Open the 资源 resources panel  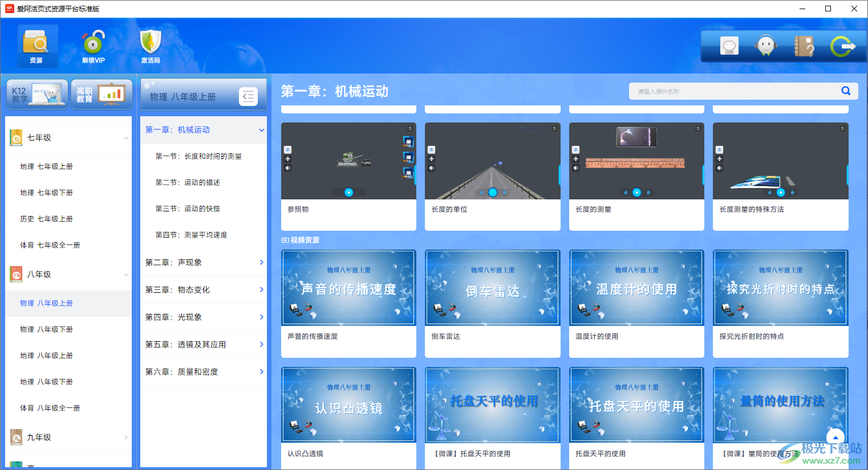(x=37, y=46)
